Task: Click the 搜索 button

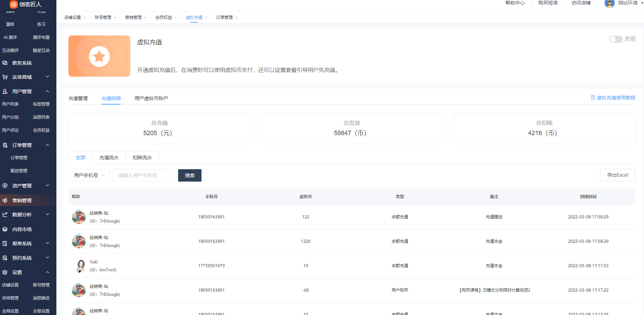Action: click(189, 175)
